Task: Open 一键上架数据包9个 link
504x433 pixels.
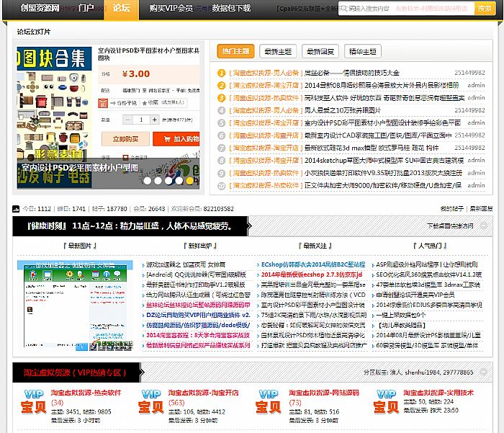Action: click(401, 315)
